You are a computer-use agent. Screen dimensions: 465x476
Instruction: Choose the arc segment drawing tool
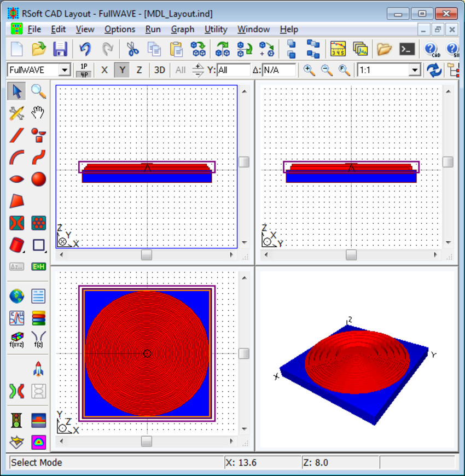[x=16, y=157]
